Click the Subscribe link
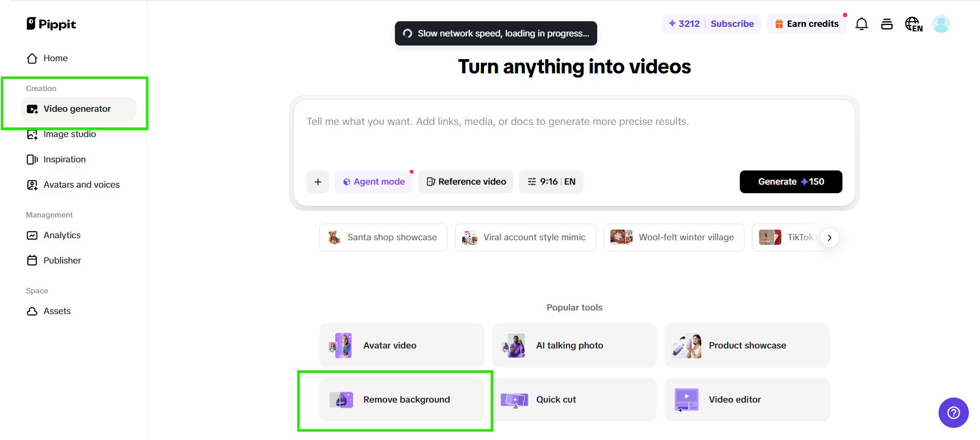980x440 pixels. [x=732, y=24]
